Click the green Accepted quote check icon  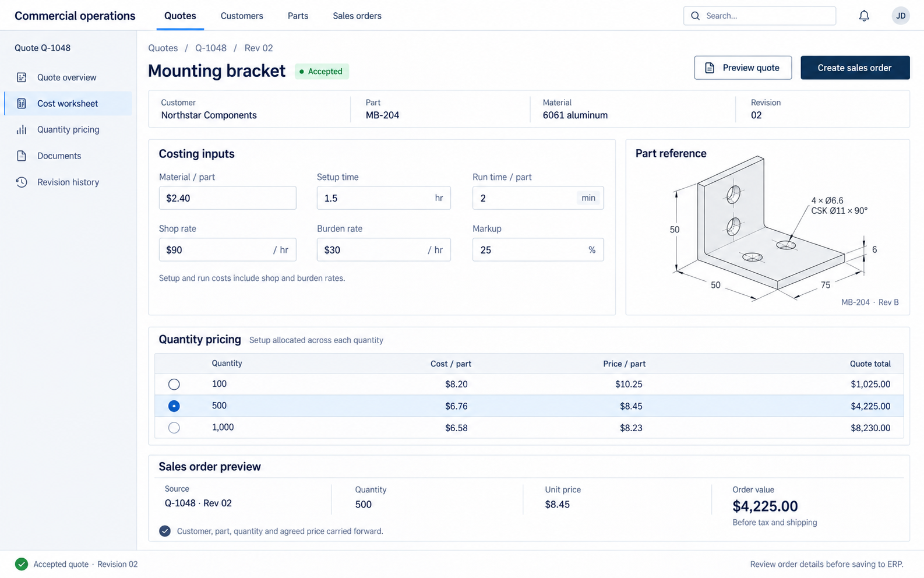[22, 564]
